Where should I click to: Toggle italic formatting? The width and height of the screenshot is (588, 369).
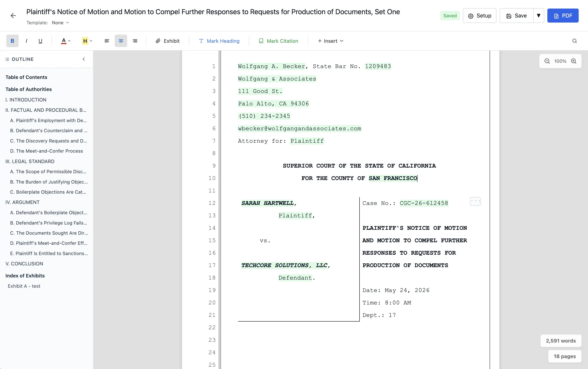[x=26, y=41]
